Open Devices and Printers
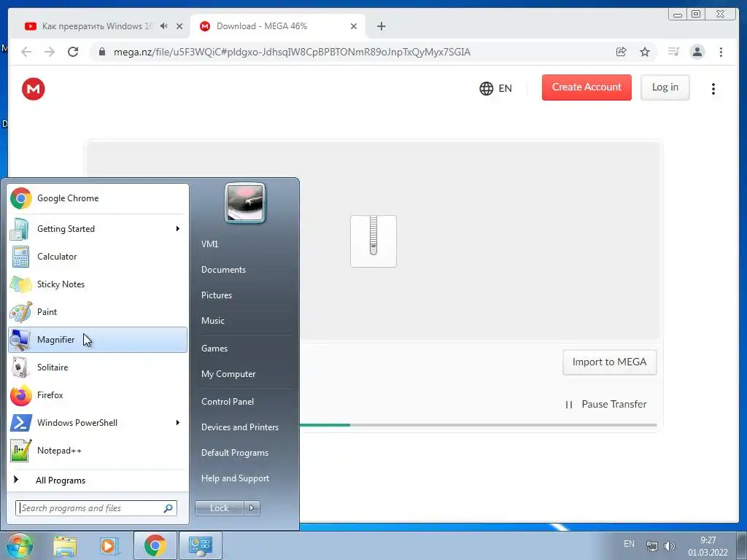Screen dimensions: 747x560 [239, 427]
